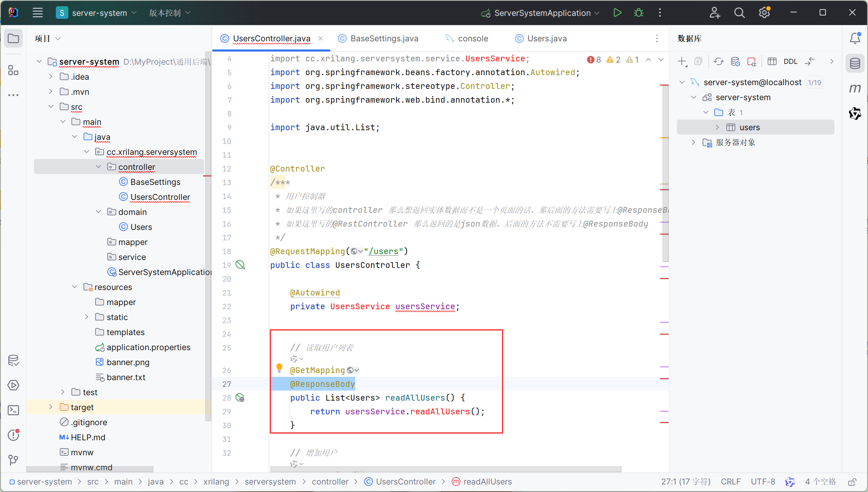Open the Problems tool window icon
Image resolution: width=868 pixels, height=492 pixels.
point(13,435)
